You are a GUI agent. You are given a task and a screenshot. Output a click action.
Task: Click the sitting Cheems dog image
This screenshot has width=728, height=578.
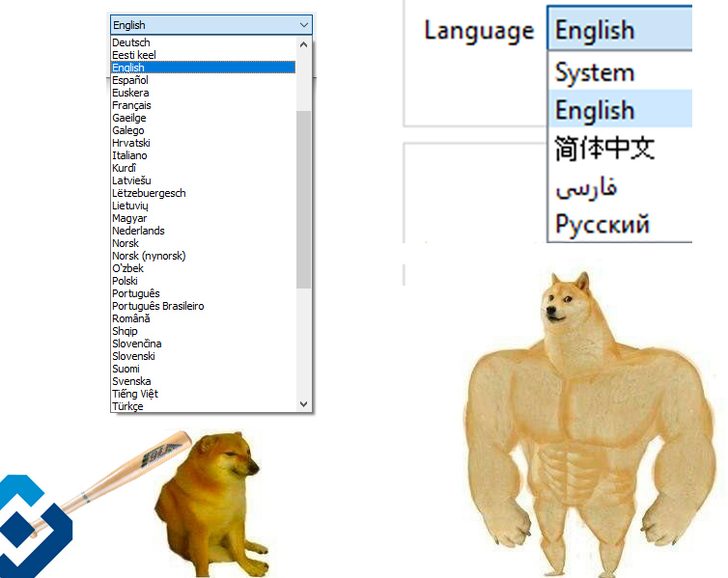click(x=211, y=505)
